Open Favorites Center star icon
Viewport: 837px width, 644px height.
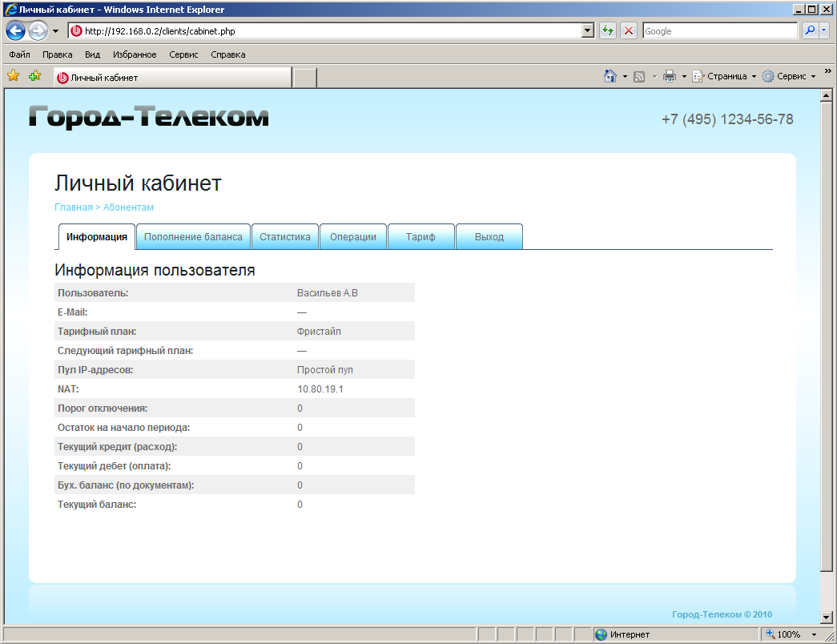[13, 77]
